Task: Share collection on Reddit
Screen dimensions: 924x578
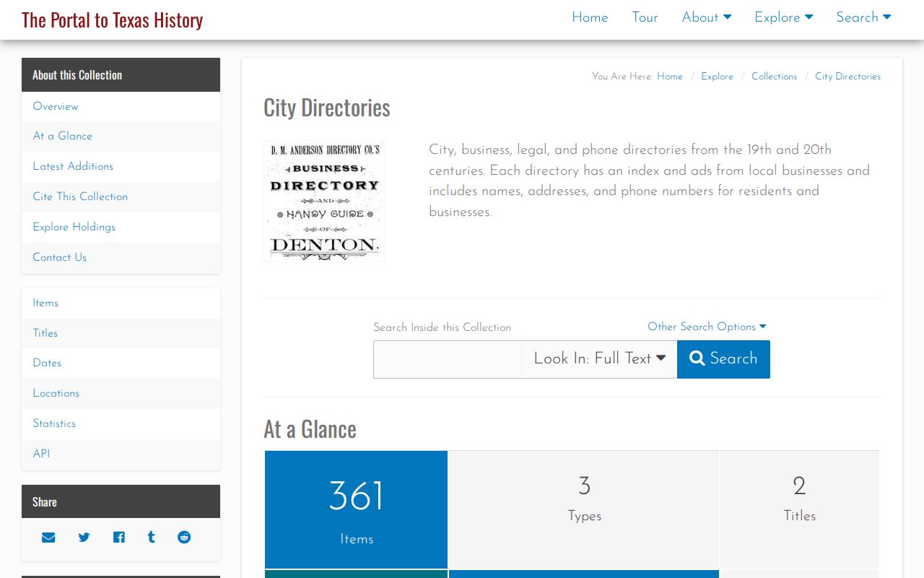Action: pos(184,538)
